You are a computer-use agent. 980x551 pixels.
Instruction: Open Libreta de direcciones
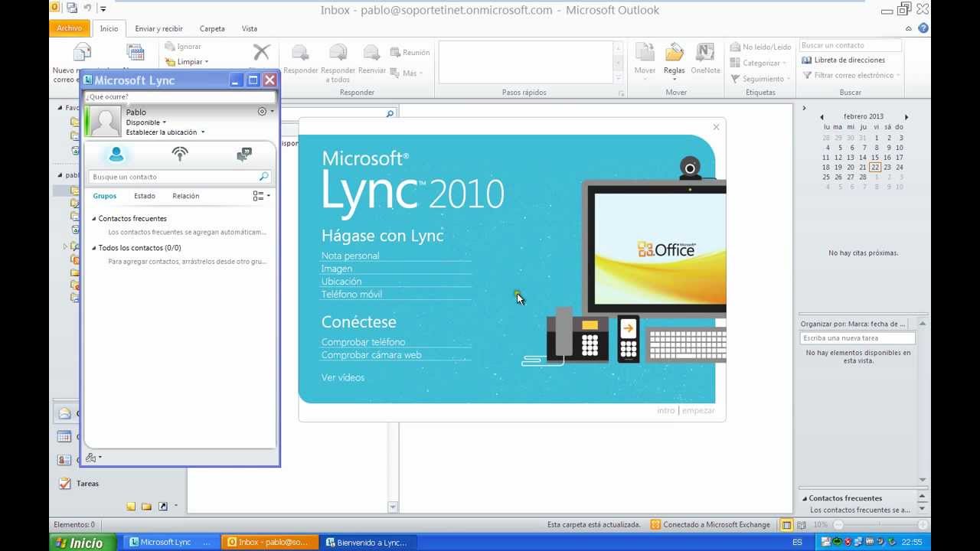[844, 60]
